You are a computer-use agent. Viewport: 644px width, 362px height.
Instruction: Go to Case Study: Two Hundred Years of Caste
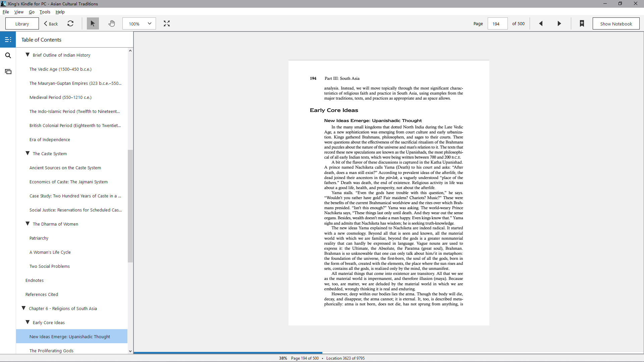[72, 196]
